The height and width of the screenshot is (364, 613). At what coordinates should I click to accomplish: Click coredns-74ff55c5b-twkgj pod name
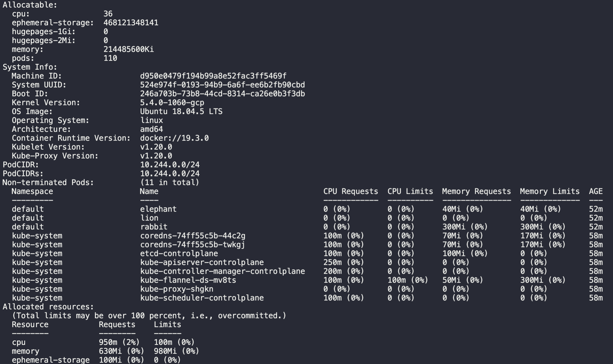pos(192,244)
